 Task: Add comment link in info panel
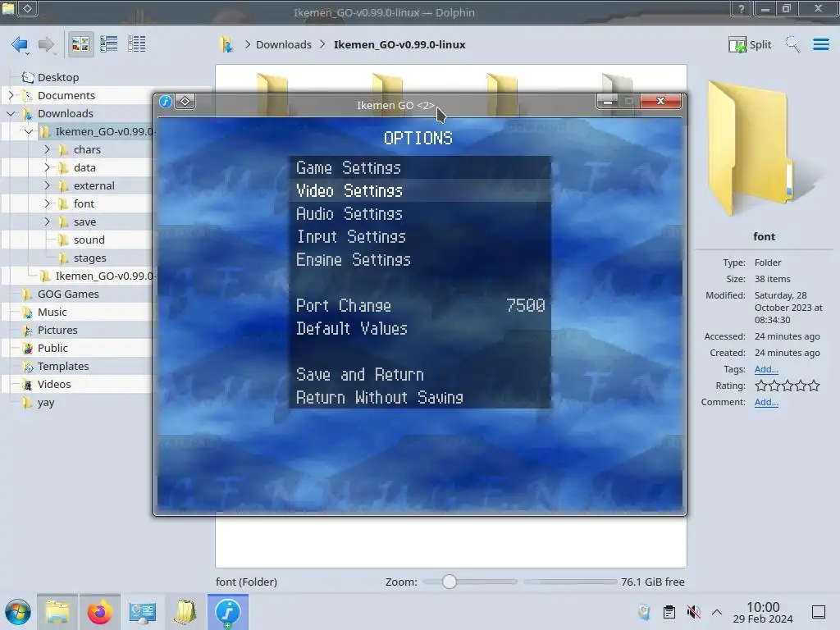click(766, 402)
